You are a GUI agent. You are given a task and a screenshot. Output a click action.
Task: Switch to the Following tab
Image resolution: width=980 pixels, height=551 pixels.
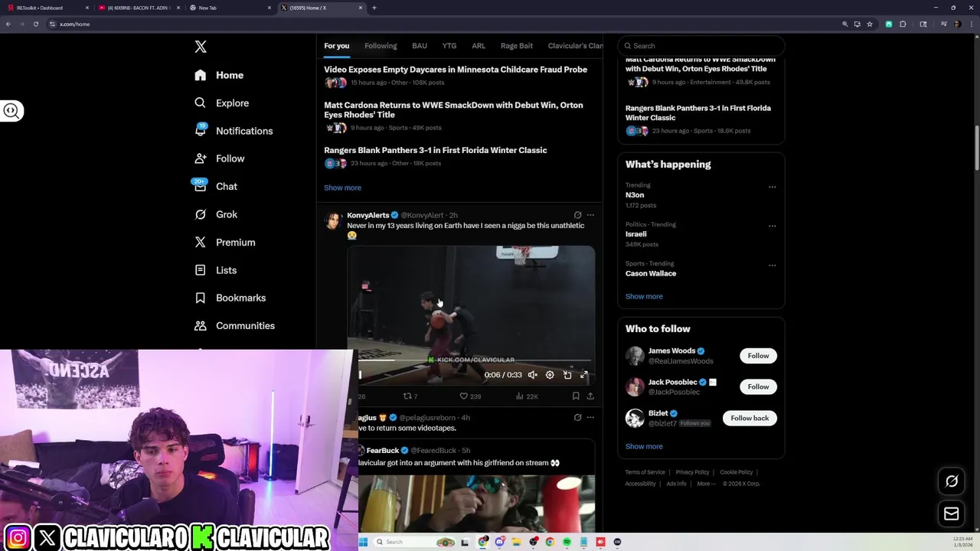click(381, 46)
